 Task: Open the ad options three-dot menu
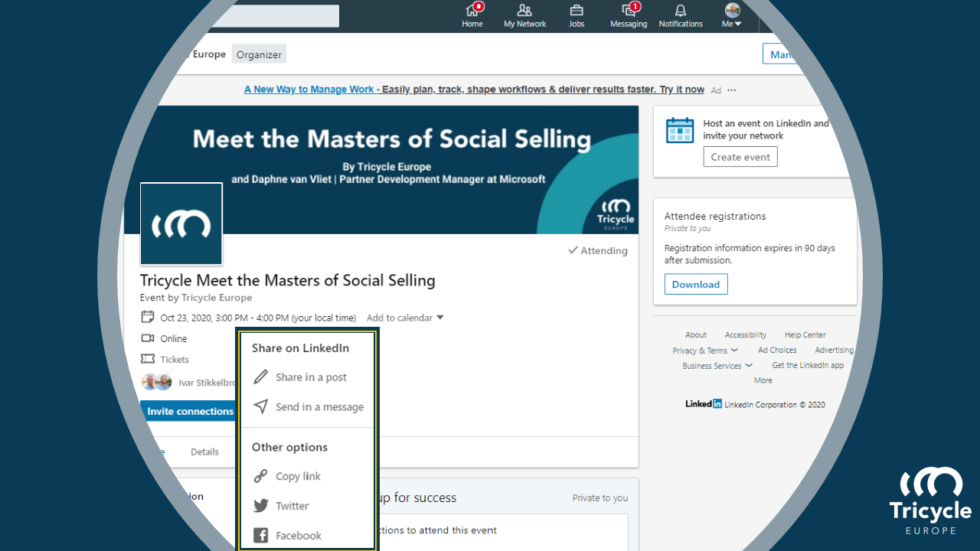pos(732,90)
